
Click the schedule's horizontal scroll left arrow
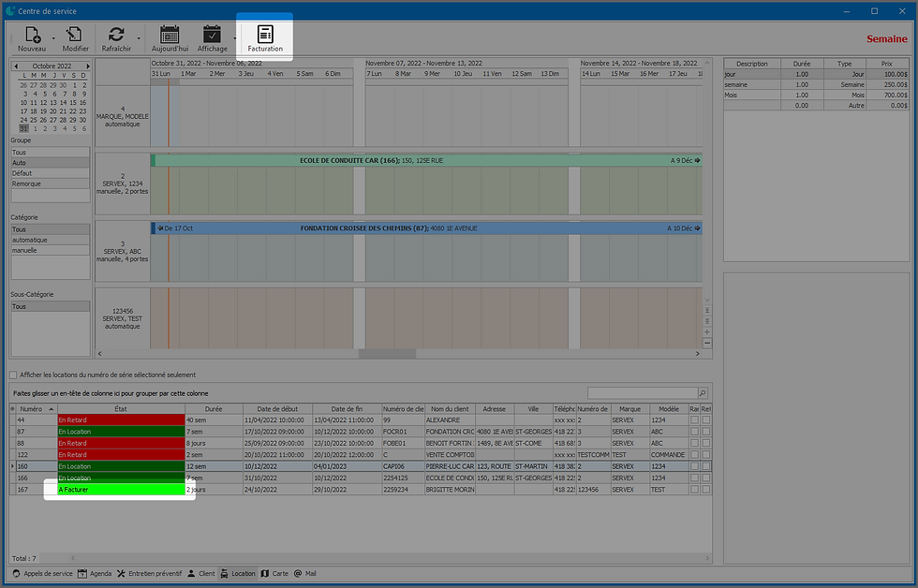click(100, 353)
